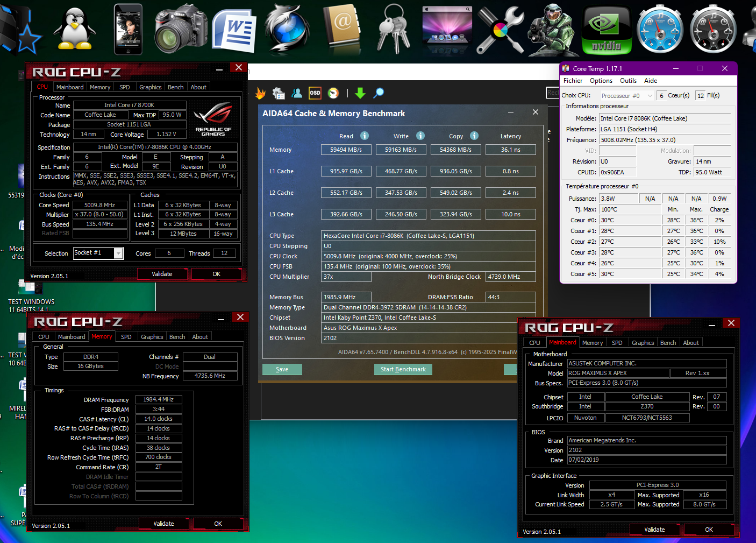Open the Nikon camera dock icon
The image size is (756, 543).
point(181,30)
